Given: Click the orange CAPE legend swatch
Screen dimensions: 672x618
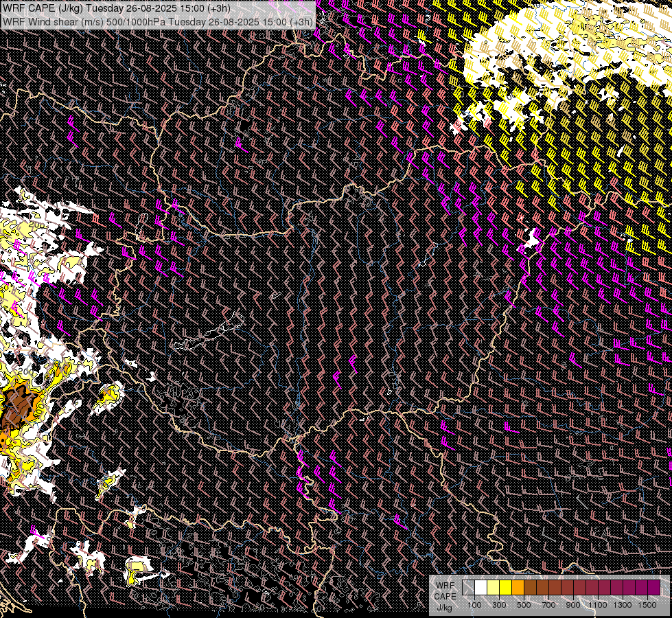Looking at the screenshot, I should tap(518, 588).
